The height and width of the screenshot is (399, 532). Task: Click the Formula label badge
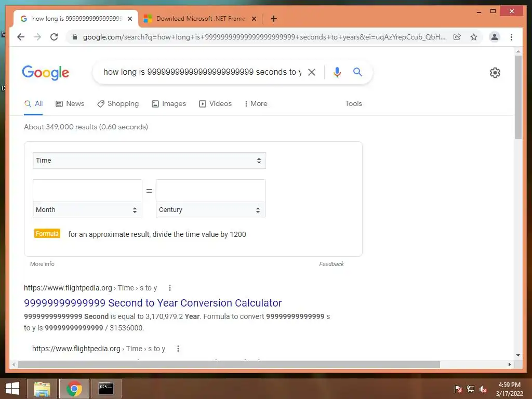(47, 233)
